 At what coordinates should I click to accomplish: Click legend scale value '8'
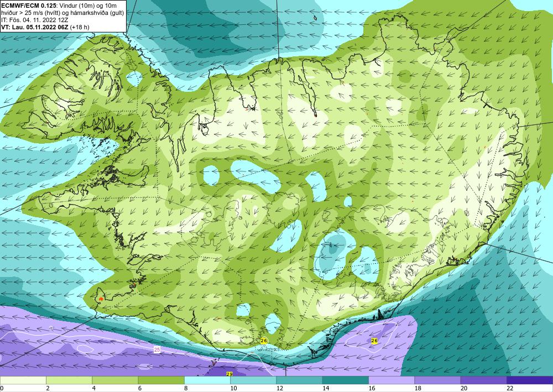click(x=186, y=388)
